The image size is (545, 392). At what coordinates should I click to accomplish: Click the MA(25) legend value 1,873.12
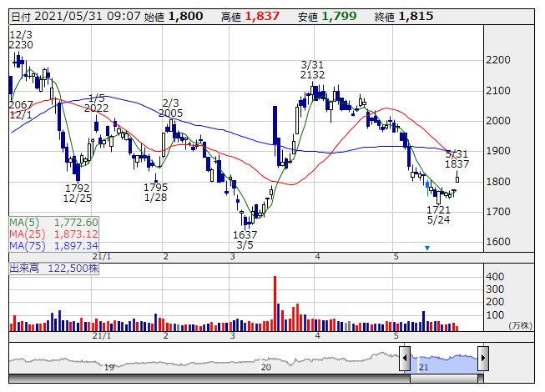click(x=76, y=234)
